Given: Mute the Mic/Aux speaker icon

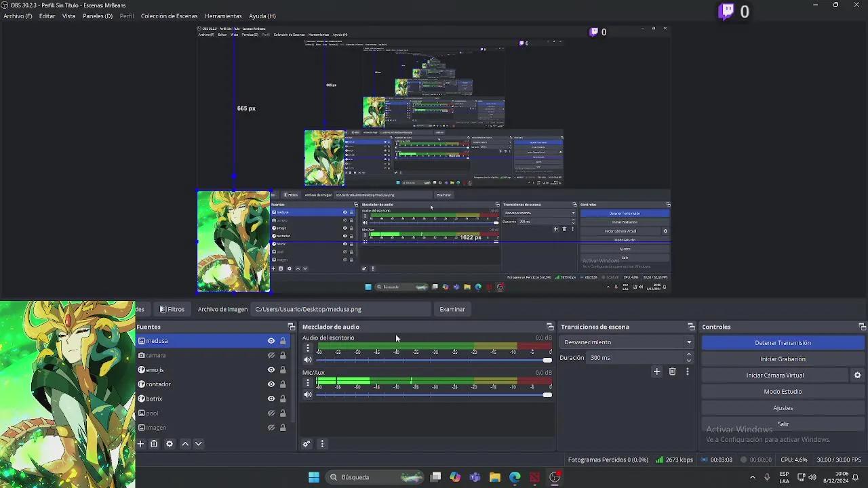Looking at the screenshot, I should (308, 394).
